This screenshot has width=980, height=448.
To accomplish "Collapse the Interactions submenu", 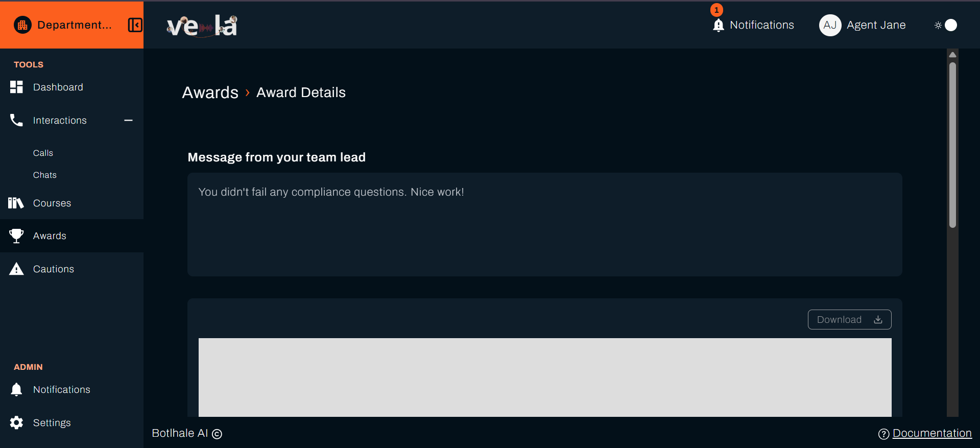I will [128, 121].
